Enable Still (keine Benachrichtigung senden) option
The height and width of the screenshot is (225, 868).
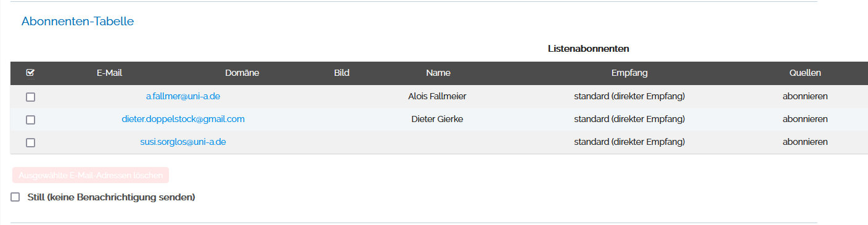point(15,197)
